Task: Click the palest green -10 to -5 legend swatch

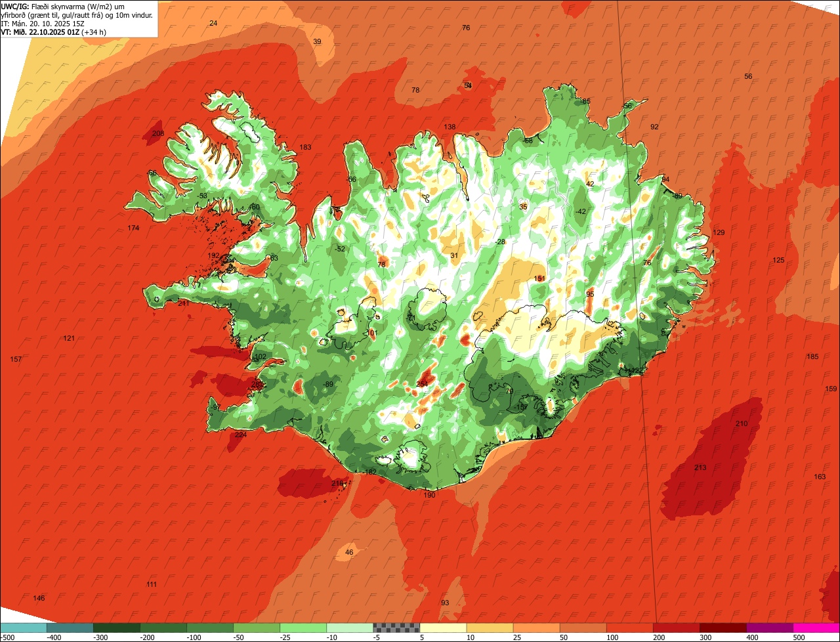Action: pos(350,628)
